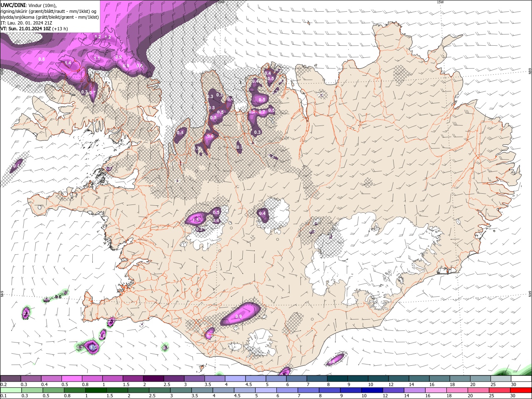Click the 1.1 snowfall value on the map
Viewport: 532px width, 399px height.
[x=97, y=59]
